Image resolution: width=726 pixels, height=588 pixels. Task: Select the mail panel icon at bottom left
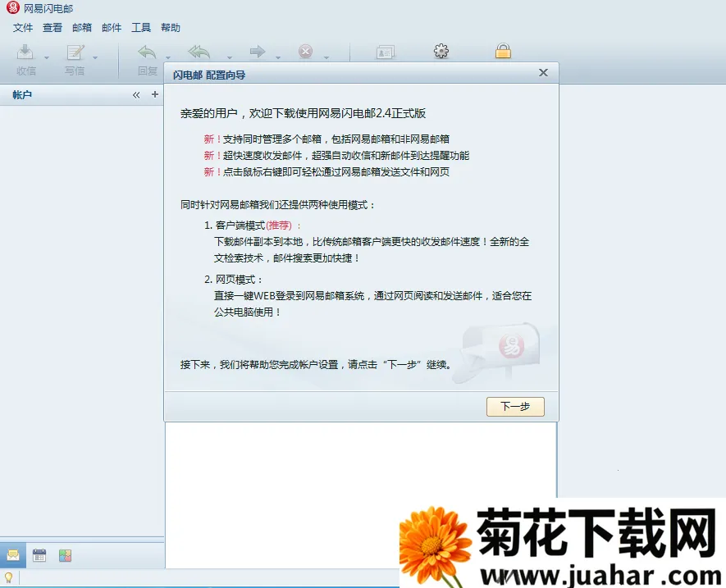13,555
